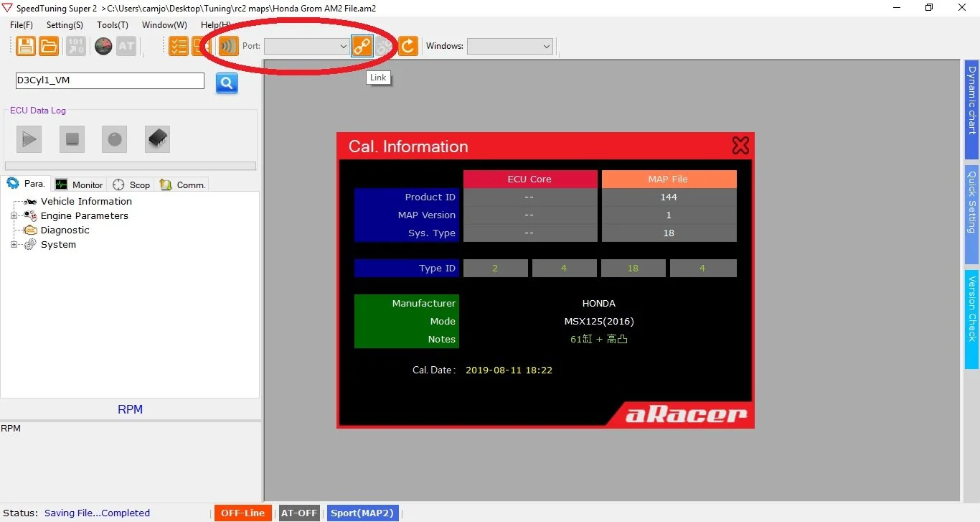Click the grayed unlink chain icon
980x522 pixels.
tap(385, 46)
